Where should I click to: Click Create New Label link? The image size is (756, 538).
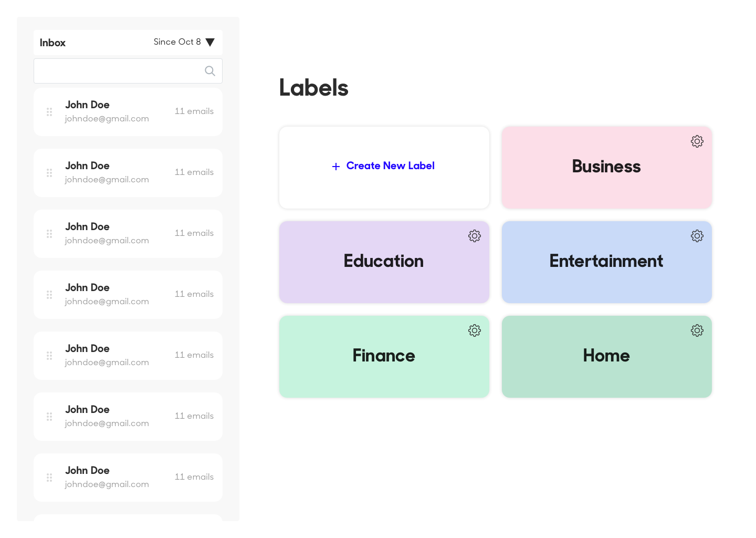tap(391, 166)
